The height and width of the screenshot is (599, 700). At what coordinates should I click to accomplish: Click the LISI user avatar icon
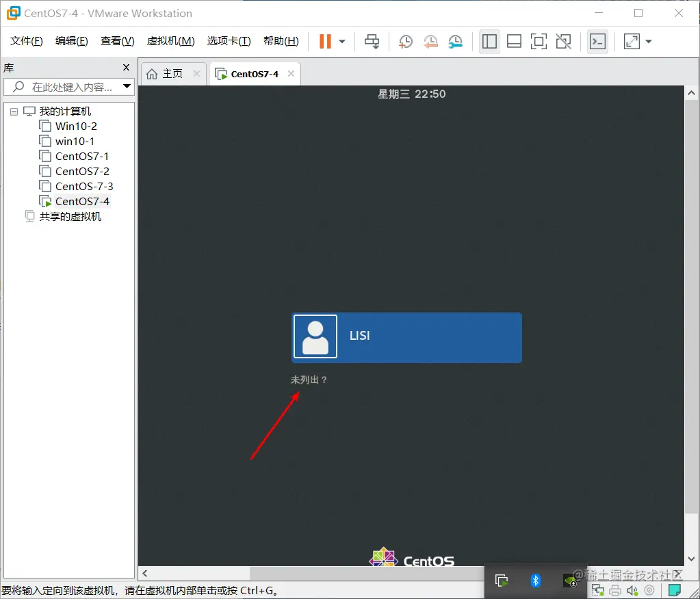315,336
